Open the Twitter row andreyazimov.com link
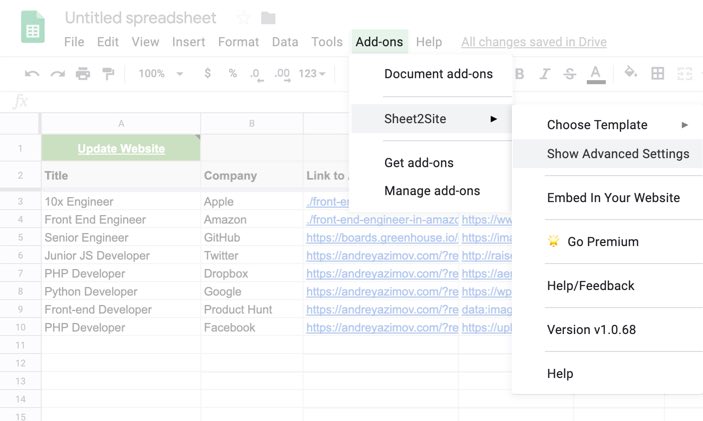Screen dimensions: 703x421 (x=382, y=256)
